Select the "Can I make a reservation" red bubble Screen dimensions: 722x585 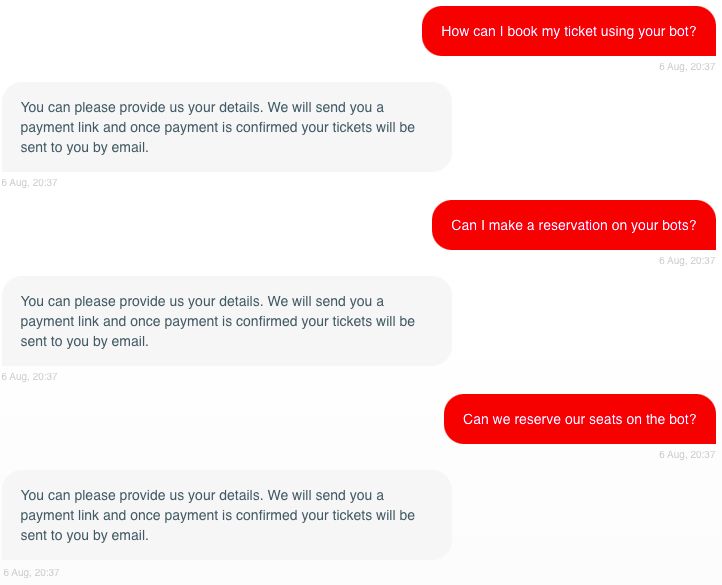click(x=573, y=226)
